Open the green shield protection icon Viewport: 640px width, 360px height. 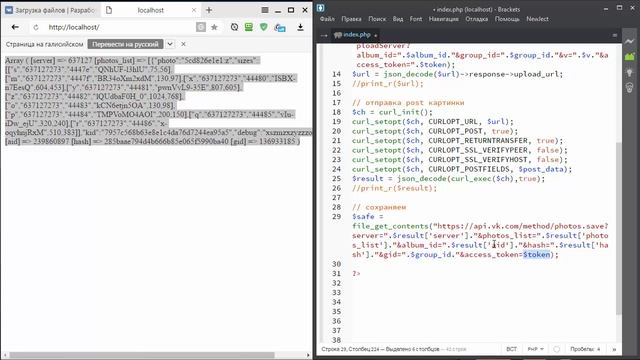pos(264,27)
